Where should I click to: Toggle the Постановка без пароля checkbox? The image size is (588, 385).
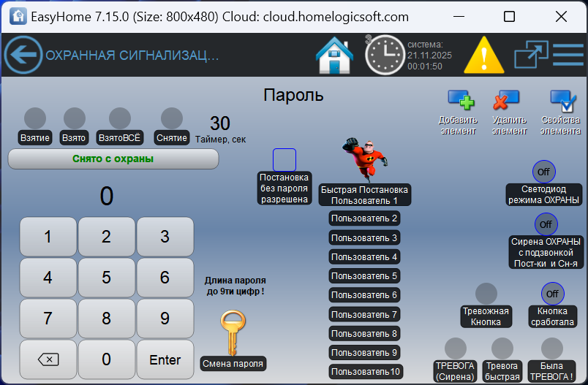pos(284,159)
